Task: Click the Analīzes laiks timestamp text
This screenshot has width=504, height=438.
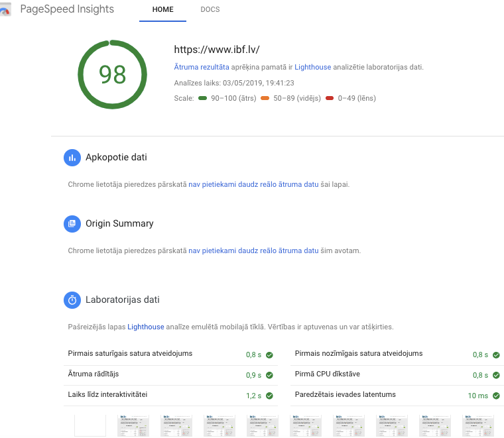Action: coord(234,83)
